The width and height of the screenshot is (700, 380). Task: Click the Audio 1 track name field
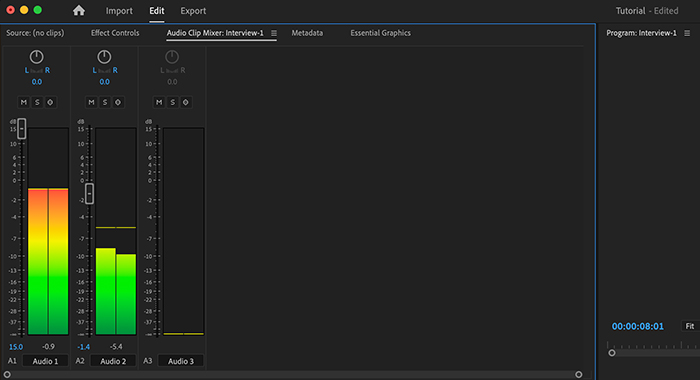click(45, 361)
